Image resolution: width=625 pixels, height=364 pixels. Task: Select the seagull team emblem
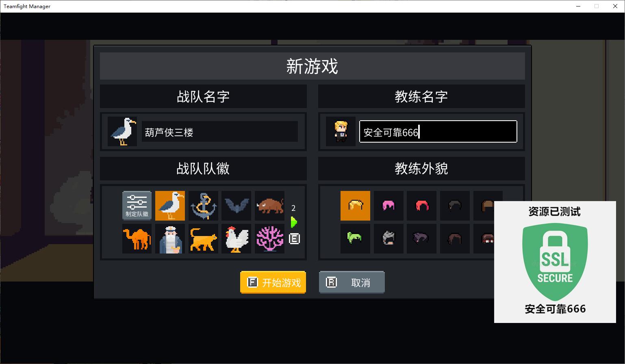[x=170, y=206]
